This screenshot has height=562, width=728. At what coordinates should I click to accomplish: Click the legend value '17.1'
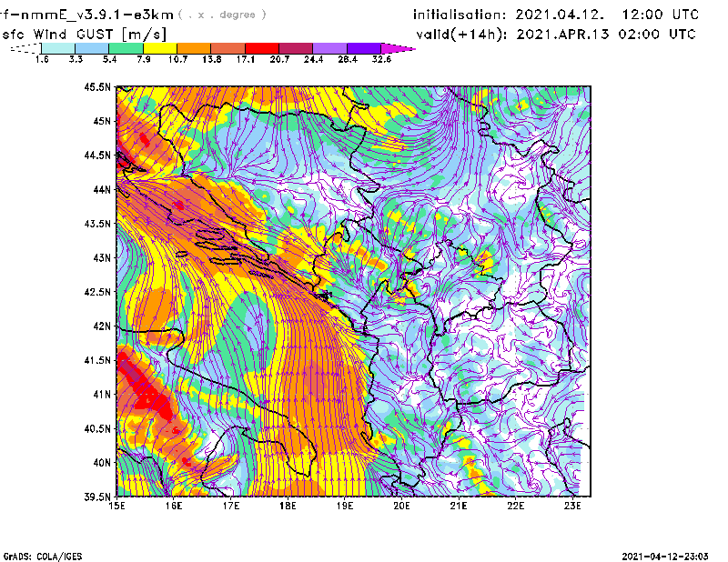click(x=246, y=59)
